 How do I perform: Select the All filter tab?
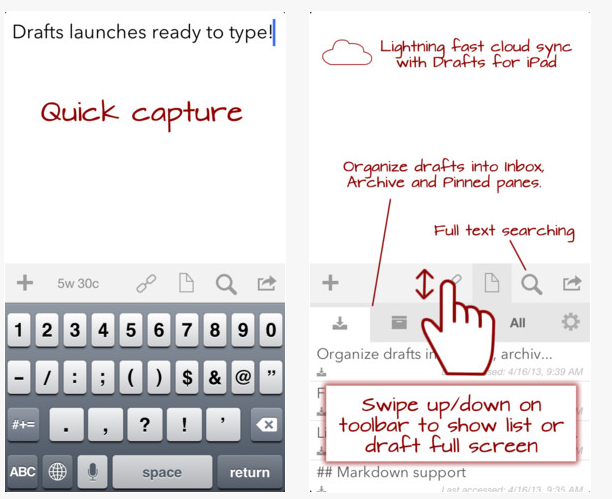pos(518,323)
